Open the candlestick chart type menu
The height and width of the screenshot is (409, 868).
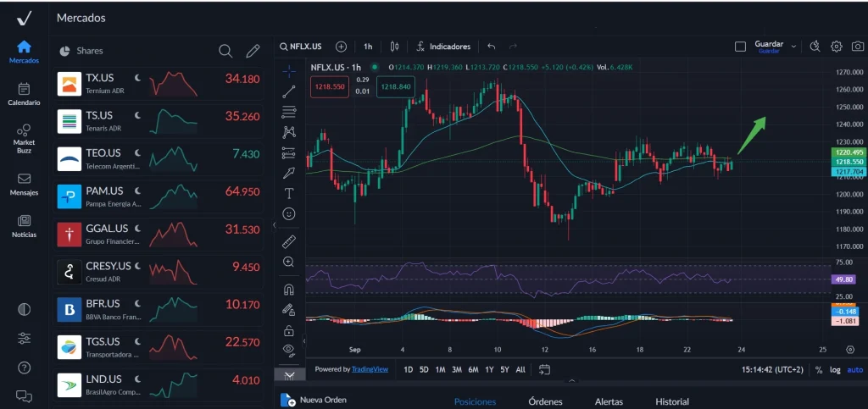pos(394,47)
